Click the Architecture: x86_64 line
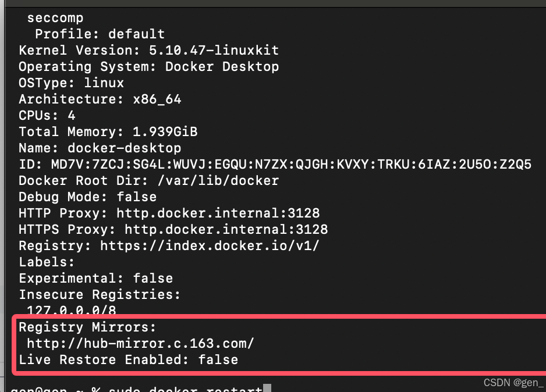Image resolution: width=546 pixels, height=392 pixels. tap(100, 99)
